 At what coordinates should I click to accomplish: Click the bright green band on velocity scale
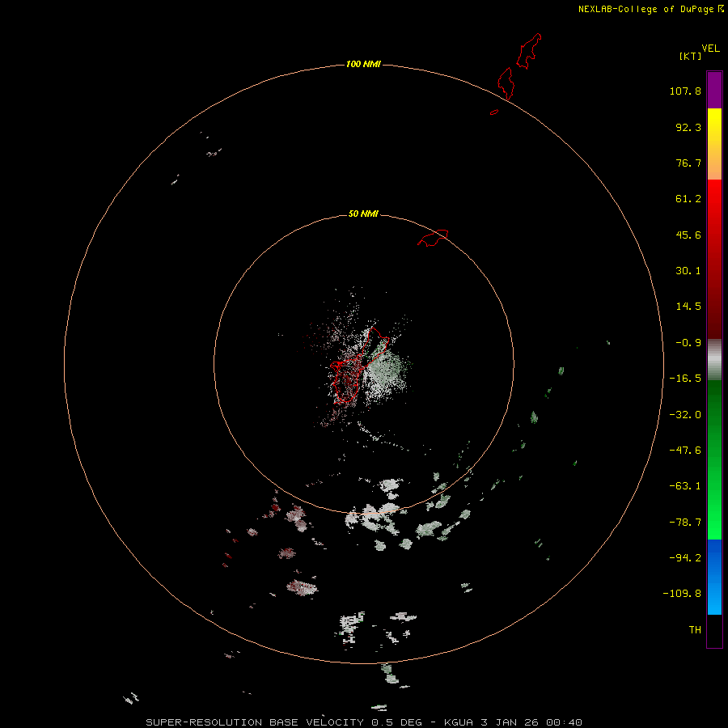pyautogui.click(x=714, y=459)
